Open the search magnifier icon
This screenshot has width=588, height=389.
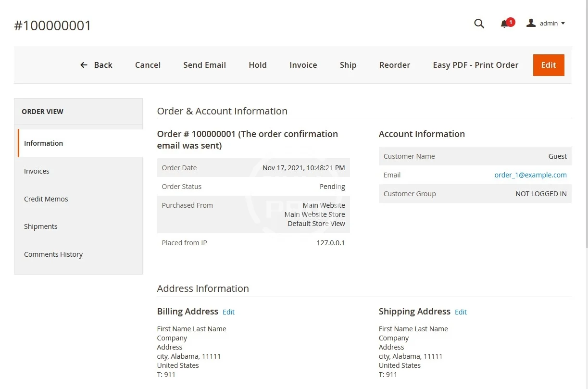[479, 24]
